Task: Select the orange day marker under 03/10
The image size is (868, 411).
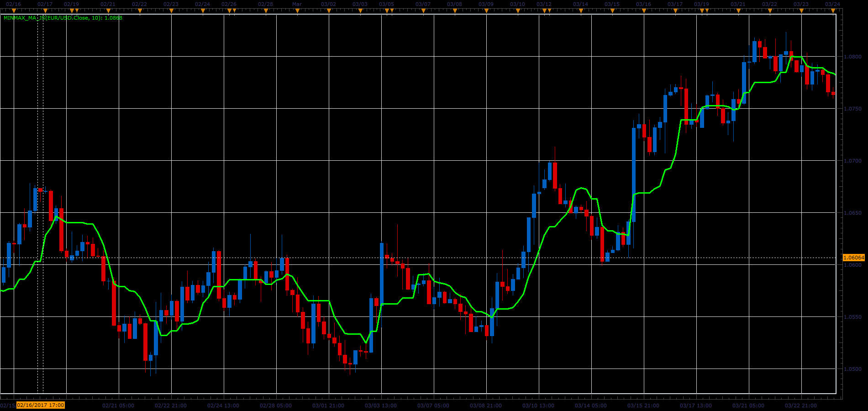Action: click(x=518, y=11)
